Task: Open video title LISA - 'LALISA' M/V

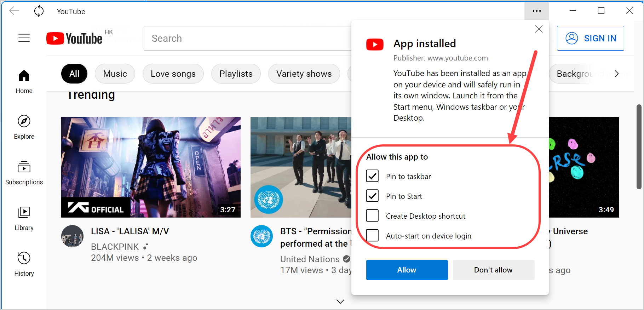Action: tap(130, 231)
